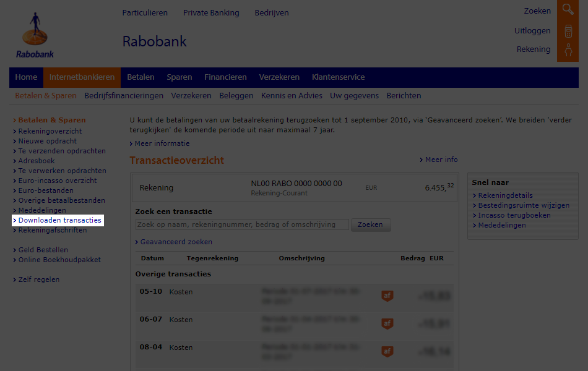This screenshot has width=588, height=371.
Task: Select account NL00 RABO 0000 0000 00
Action: coord(296,184)
